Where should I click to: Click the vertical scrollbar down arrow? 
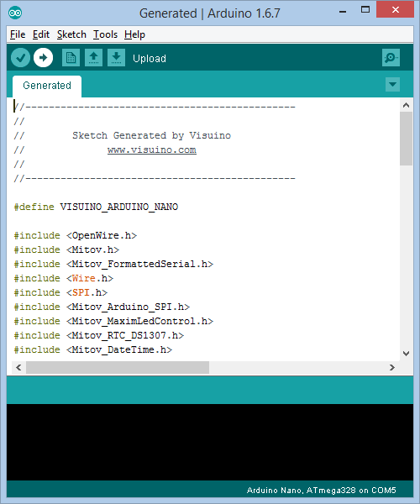(407, 354)
